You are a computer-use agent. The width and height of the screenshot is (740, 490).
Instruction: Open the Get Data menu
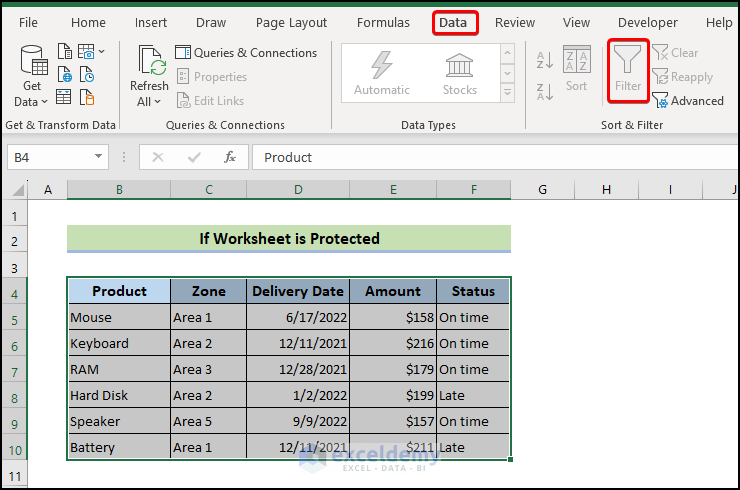(32, 76)
